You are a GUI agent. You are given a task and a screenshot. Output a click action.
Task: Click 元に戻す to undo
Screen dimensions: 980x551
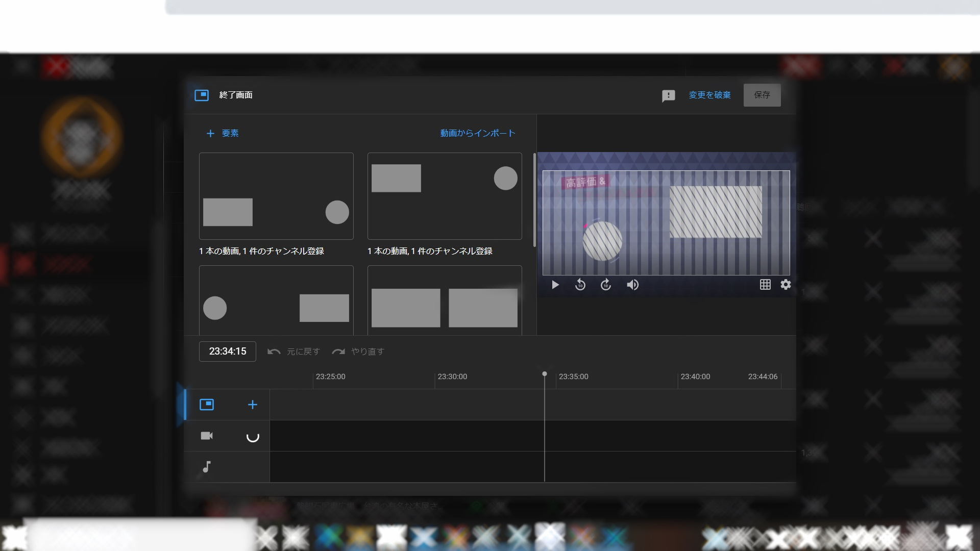pyautogui.click(x=294, y=352)
